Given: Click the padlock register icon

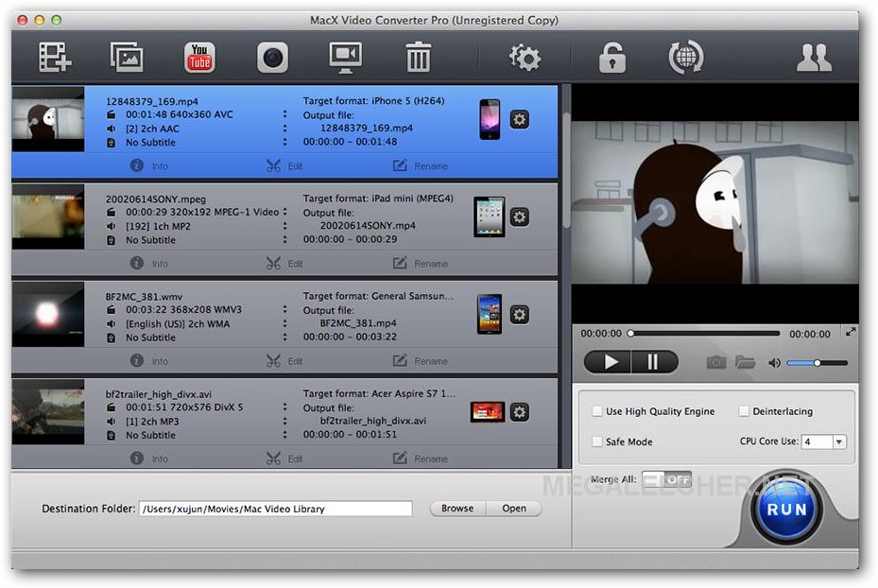Looking at the screenshot, I should pyautogui.click(x=612, y=57).
